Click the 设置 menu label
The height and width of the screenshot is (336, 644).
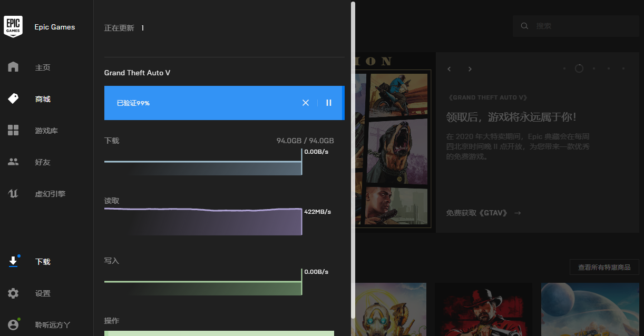pos(43,293)
